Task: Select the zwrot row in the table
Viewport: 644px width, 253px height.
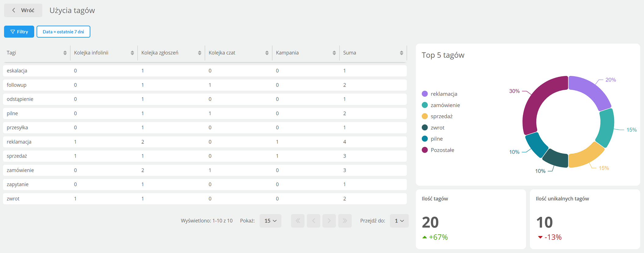Action: point(205,199)
